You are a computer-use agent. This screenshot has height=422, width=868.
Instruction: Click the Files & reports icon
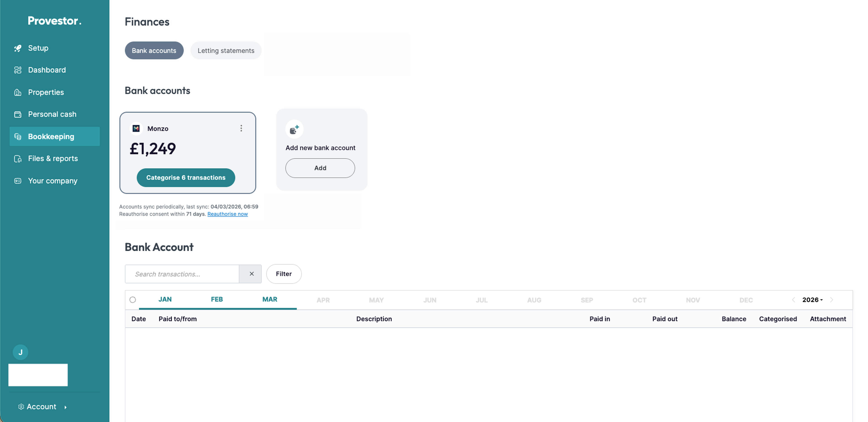tap(18, 159)
